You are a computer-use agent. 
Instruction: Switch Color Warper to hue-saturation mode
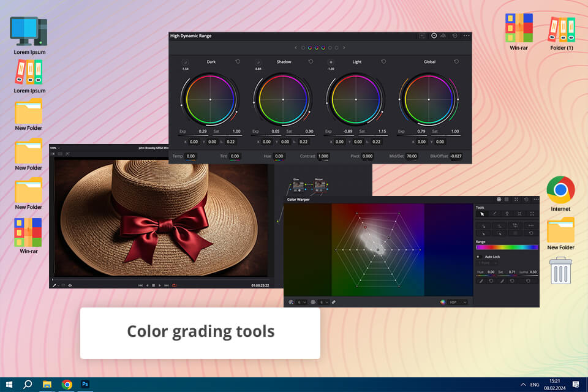[499, 199]
